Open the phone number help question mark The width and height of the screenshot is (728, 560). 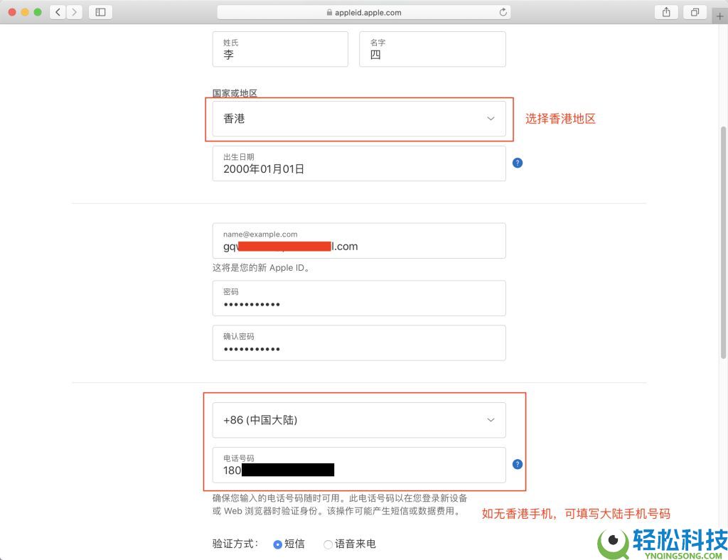point(518,465)
